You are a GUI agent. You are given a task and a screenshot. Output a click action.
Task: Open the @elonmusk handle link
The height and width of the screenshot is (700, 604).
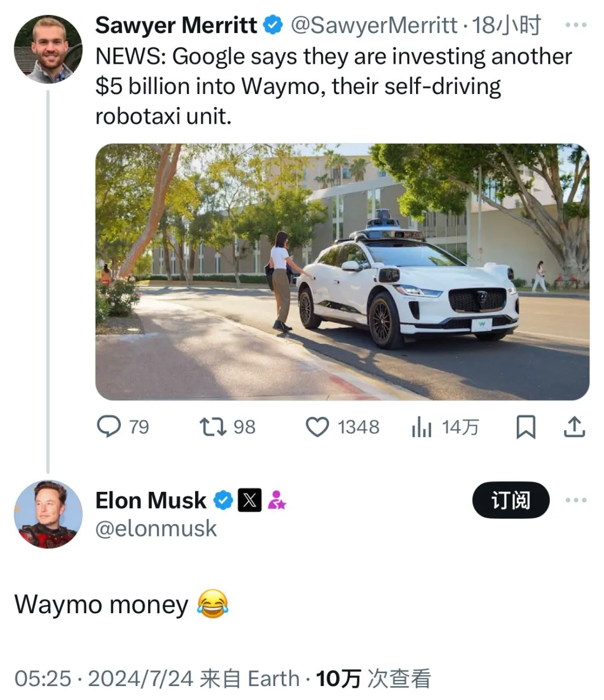tap(156, 529)
